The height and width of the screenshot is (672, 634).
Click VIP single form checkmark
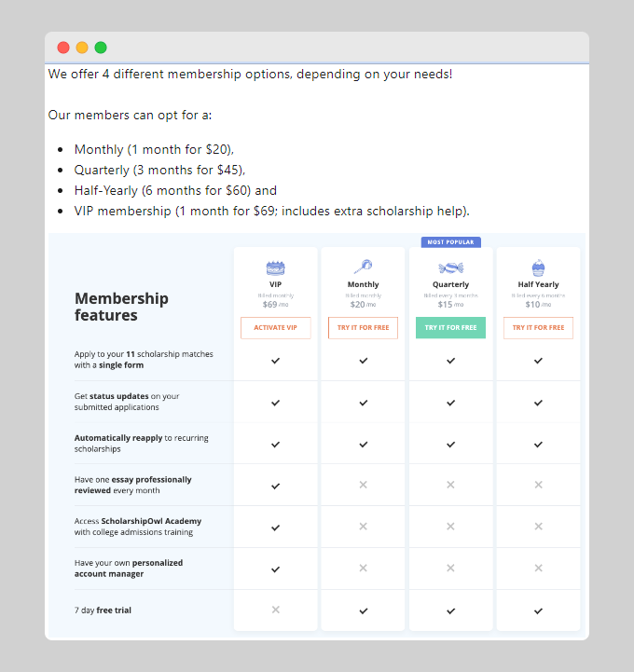pos(275,360)
